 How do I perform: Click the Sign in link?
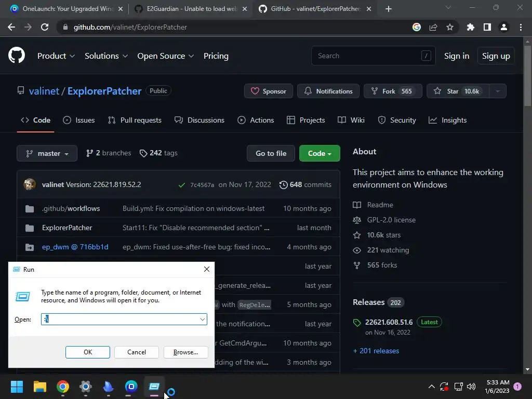pyautogui.click(x=457, y=56)
